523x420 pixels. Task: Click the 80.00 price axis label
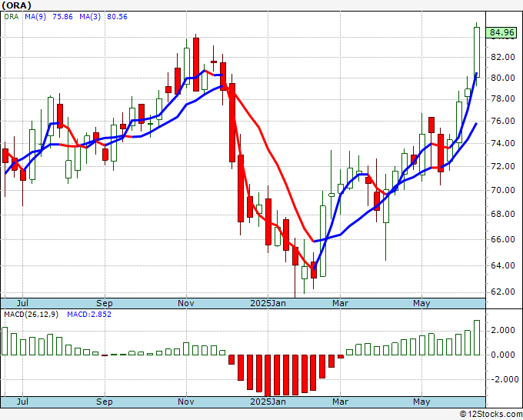point(503,78)
